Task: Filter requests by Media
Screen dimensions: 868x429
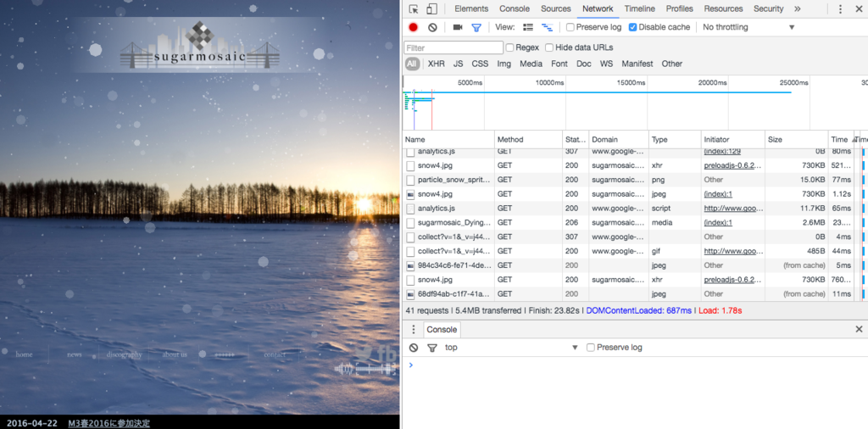Action: click(531, 64)
